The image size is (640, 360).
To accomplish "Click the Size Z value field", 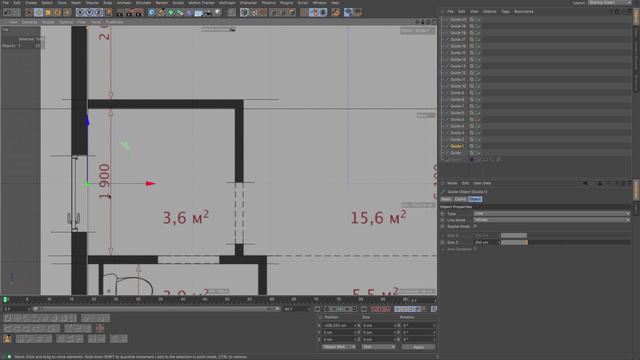I will click(487, 242).
